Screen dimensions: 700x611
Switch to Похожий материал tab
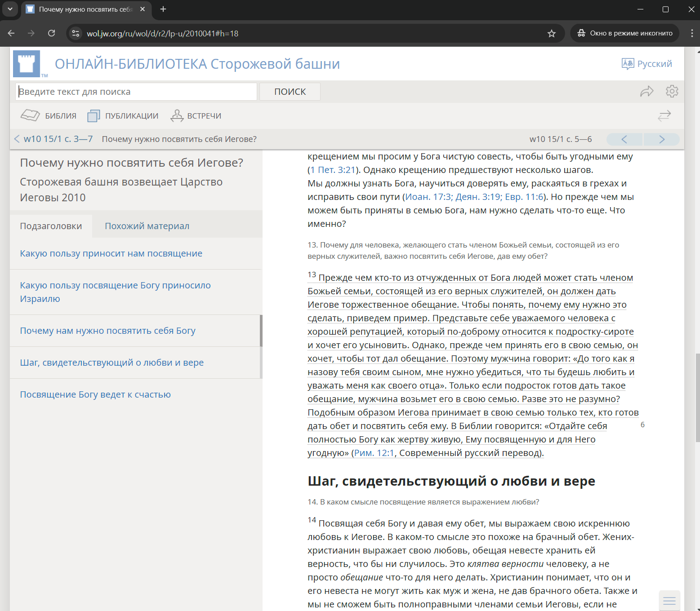147,226
